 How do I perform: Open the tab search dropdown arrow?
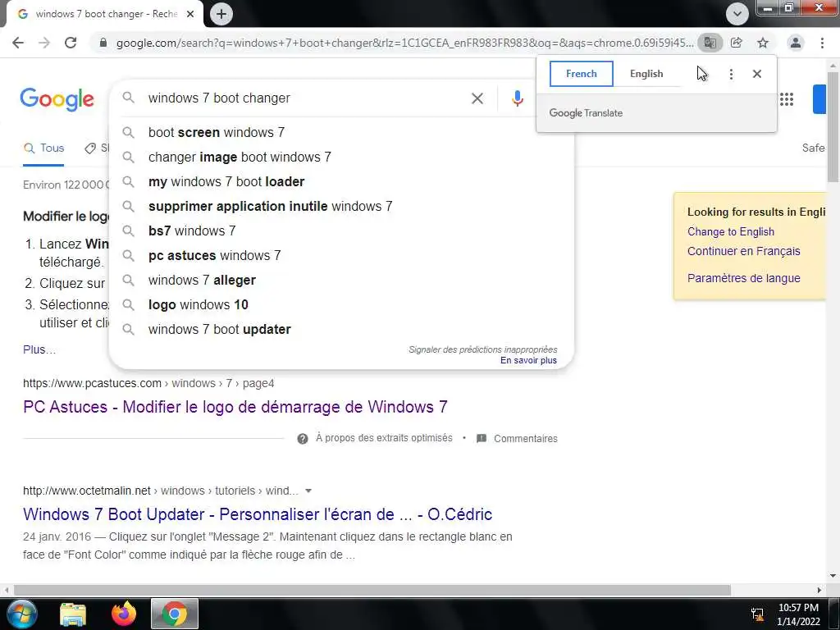click(737, 14)
